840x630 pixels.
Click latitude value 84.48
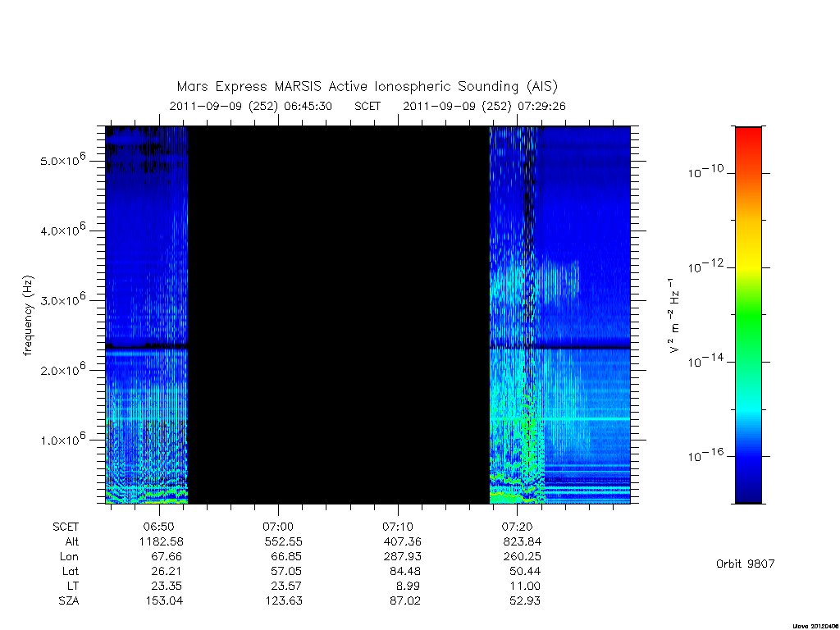(406, 571)
